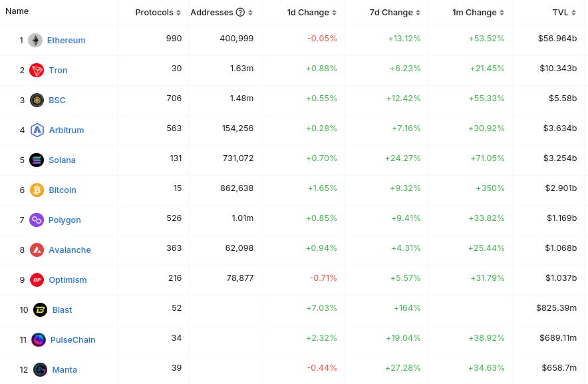Viewport: 588px width, 384px height.
Task: Open the Polygon chain link
Action: click(x=65, y=220)
